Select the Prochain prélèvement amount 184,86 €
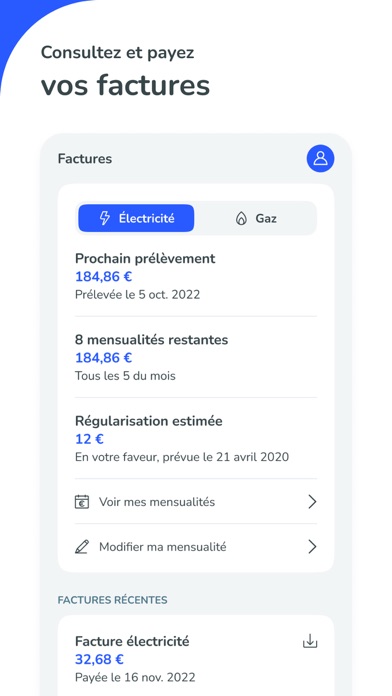This screenshot has width=392, height=696. [103, 277]
